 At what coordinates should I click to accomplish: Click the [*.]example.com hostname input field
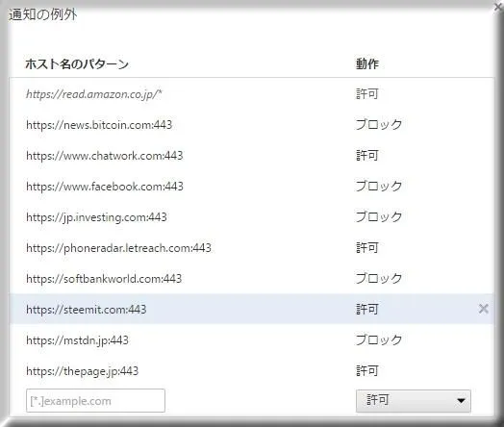[x=95, y=401]
